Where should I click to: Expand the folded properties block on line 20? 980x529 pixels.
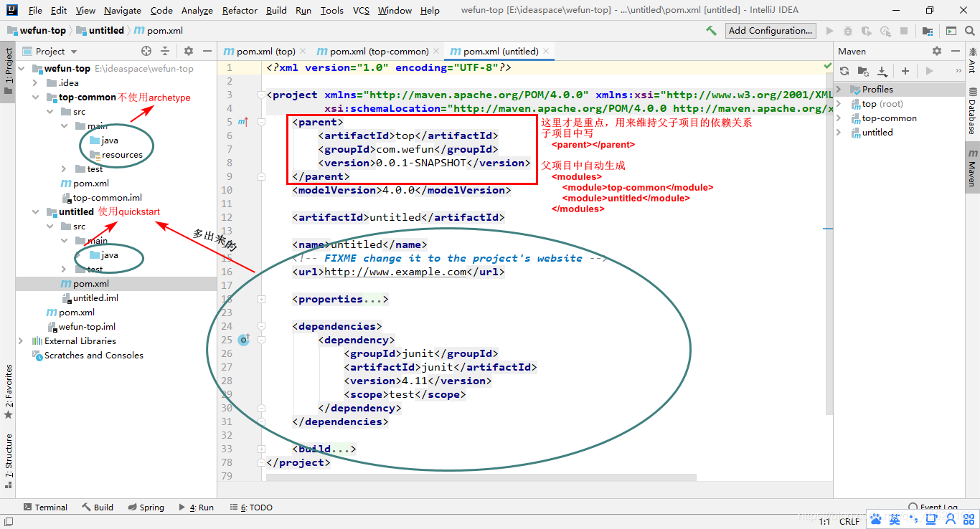pos(261,299)
